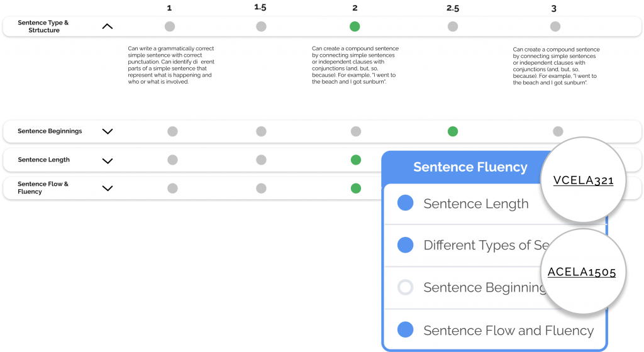The image size is (644, 352).
Task: Toggle blue circle beside Sentence Flow and Fluency
Action: pos(406,329)
